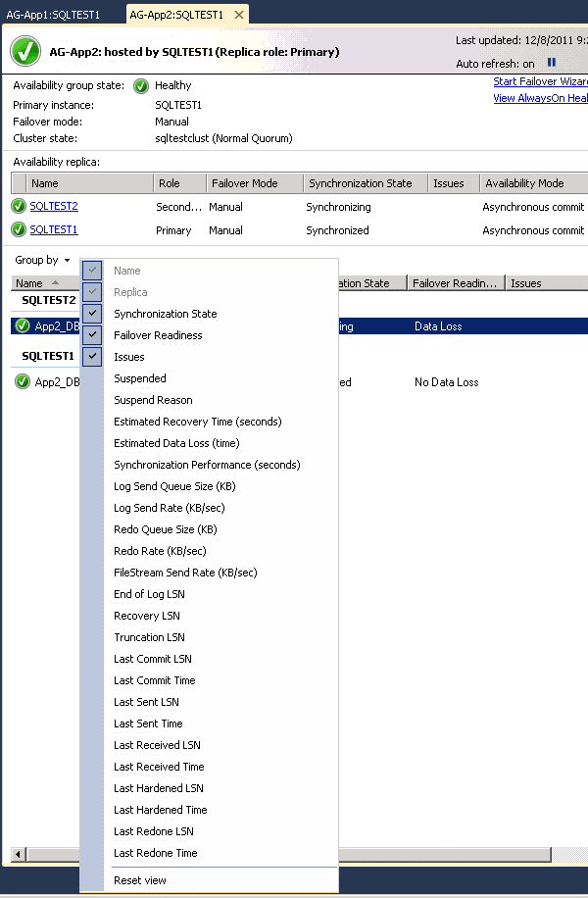Image resolution: width=588 pixels, height=898 pixels.
Task: Click the green status icon beside SQLTEST1 replica
Action: pyautogui.click(x=19, y=229)
